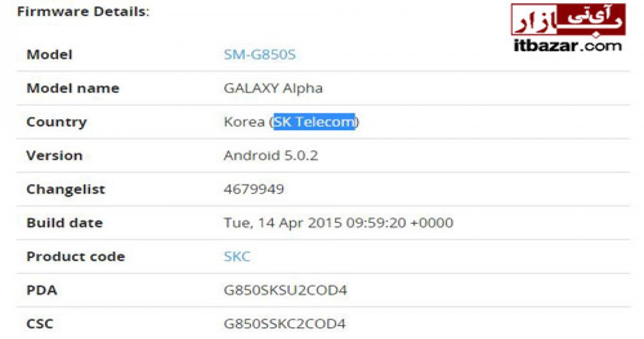This screenshot has width=644, height=339.
Task: Click the PDA value G850SKSU2COD4
Action: click(x=286, y=290)
